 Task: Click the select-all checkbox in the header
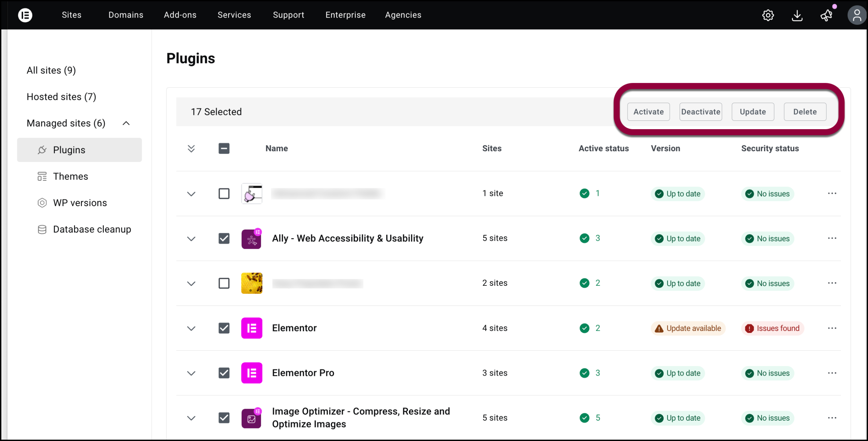tap(224, 148)
